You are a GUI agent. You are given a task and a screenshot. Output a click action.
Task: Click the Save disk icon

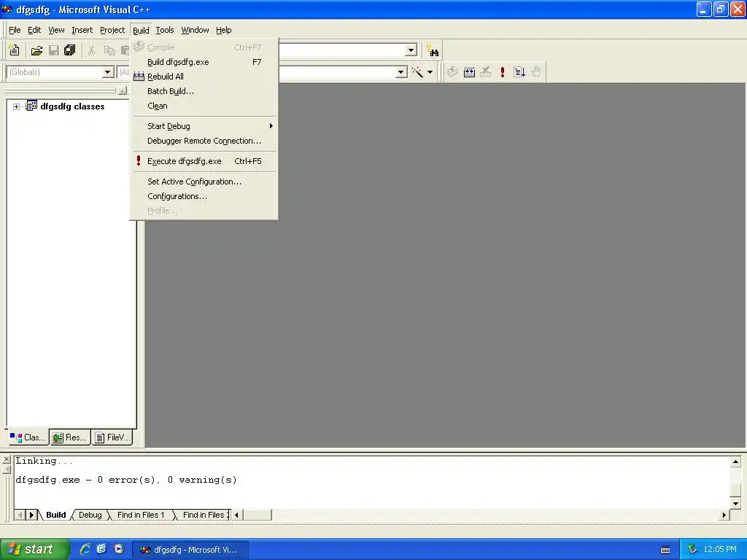pos(54,50)
